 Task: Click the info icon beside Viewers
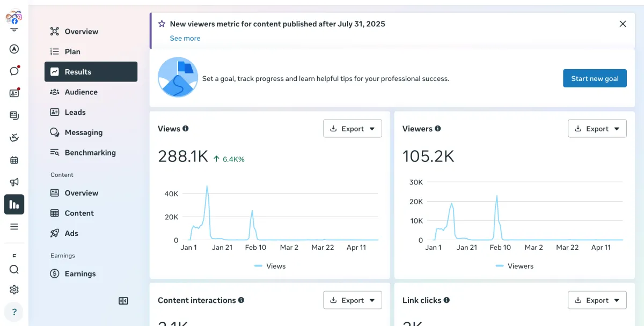pyautogui.click(x=438, y=129)
